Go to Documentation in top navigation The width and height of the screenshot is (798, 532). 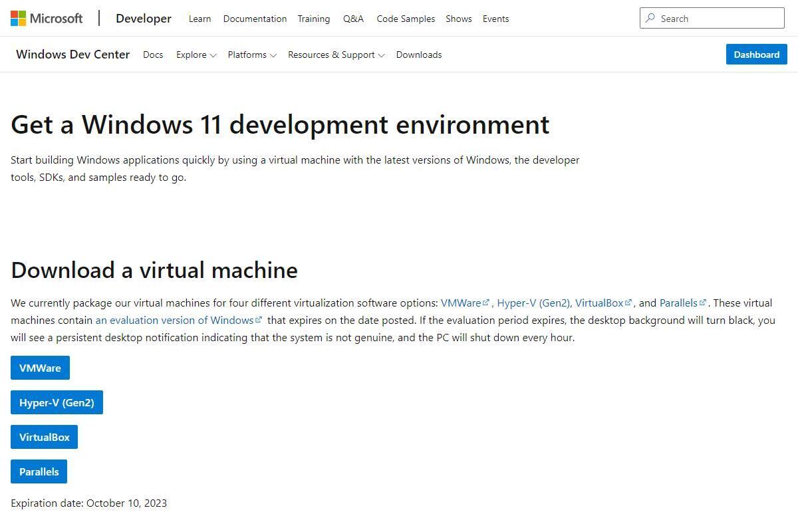point(255,19)
